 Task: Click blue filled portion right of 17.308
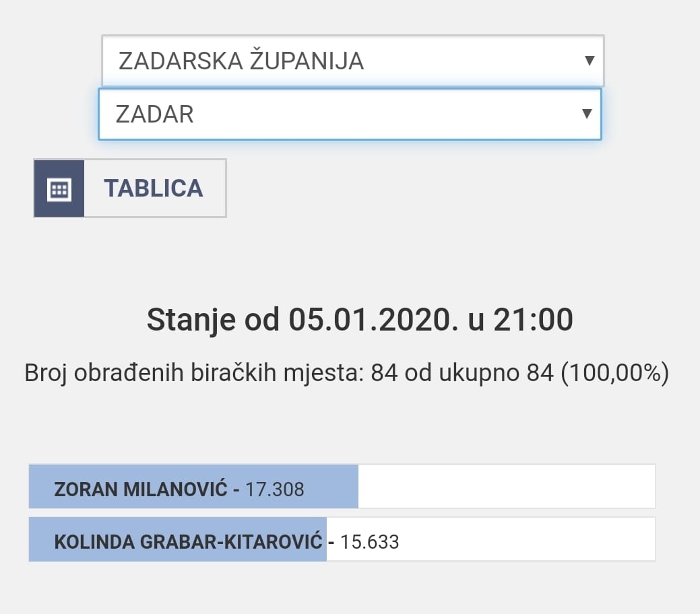[331, 487]
